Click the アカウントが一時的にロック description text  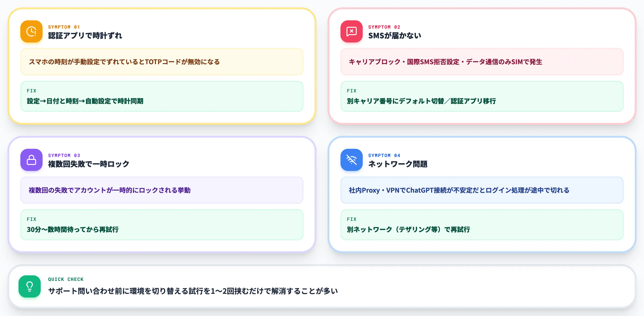tap(109, 190)
